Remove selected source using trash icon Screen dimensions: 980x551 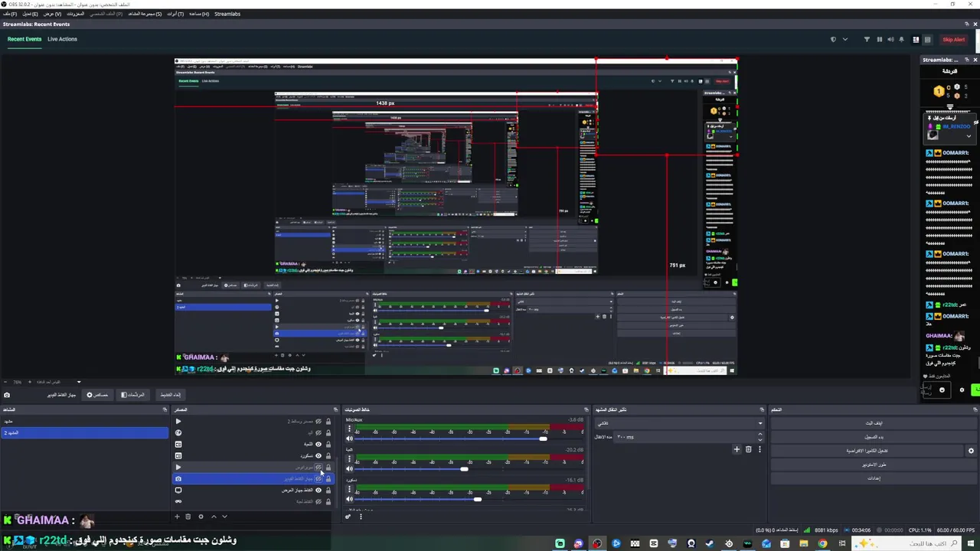click(188, 517)
